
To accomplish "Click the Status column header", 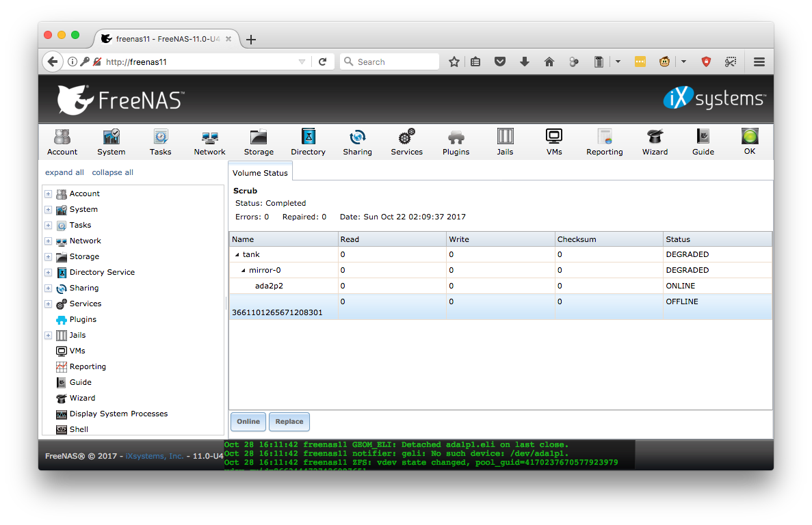I will tap(717, 239).
